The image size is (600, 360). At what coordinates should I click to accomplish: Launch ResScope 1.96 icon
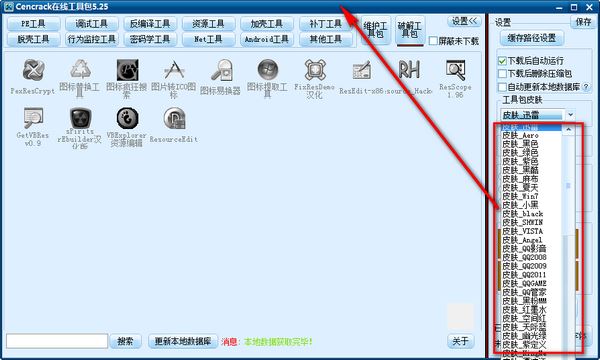[455, 70]
